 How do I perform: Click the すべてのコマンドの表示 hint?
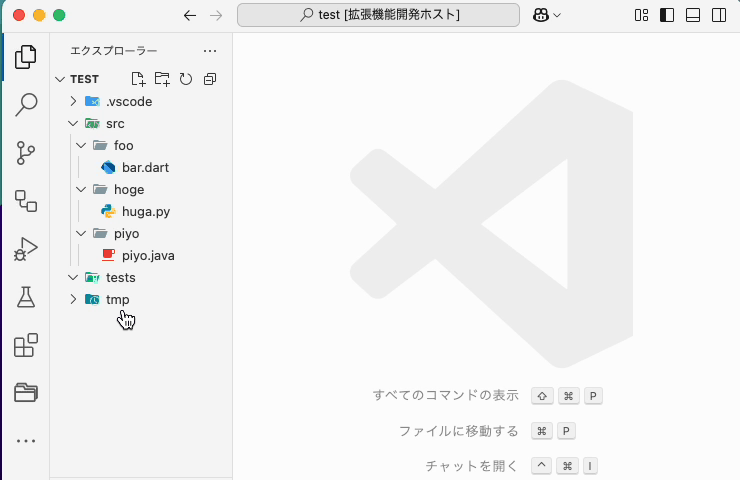446,395
